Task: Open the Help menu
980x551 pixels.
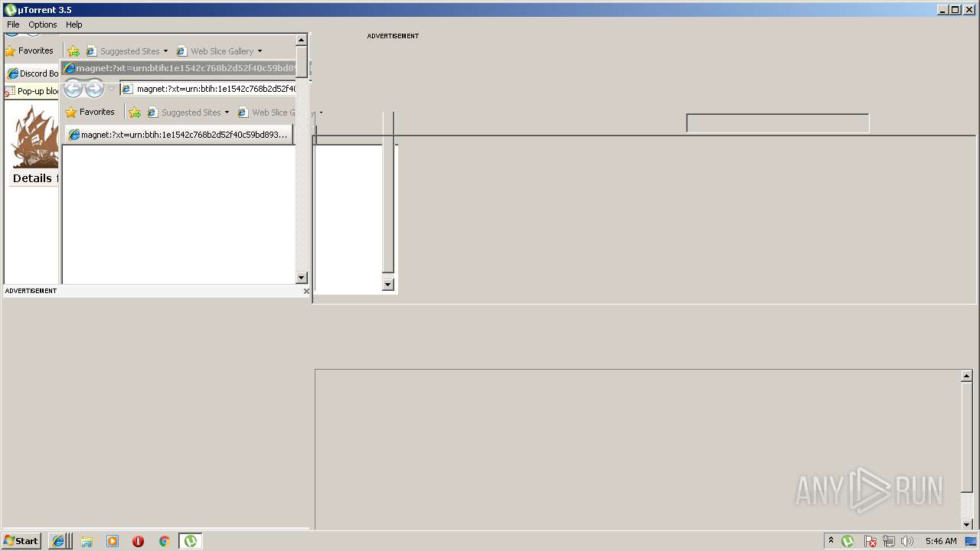Action: coord(74,24)
